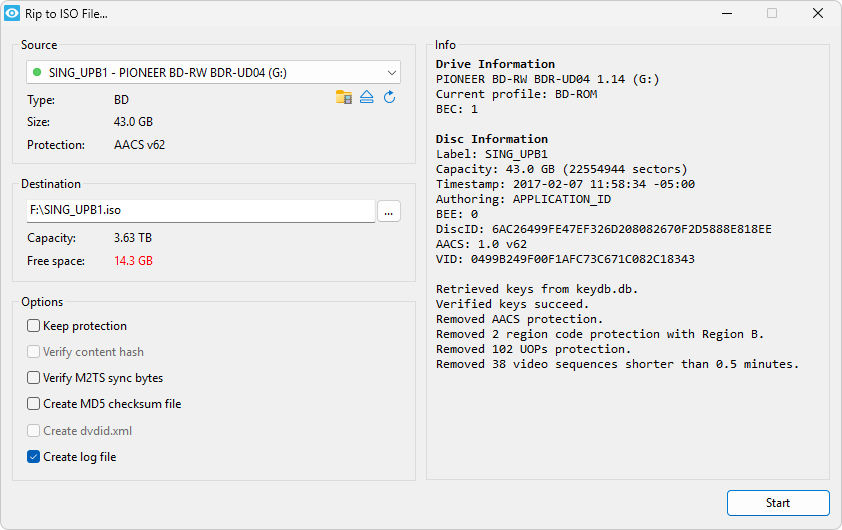The width and height of the screenshot is (842, 530).
Task: Refresh the source drive information
Action: coord(390,97)
